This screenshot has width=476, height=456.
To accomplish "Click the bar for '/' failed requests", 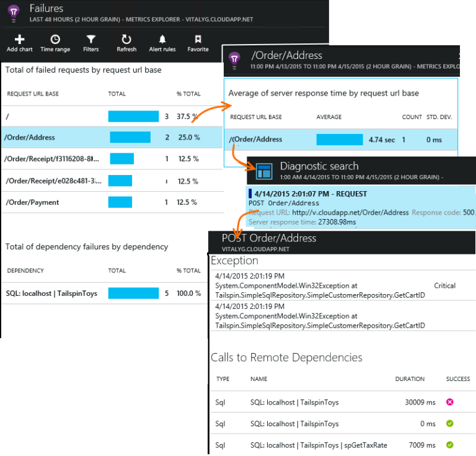I will (133, 117).
